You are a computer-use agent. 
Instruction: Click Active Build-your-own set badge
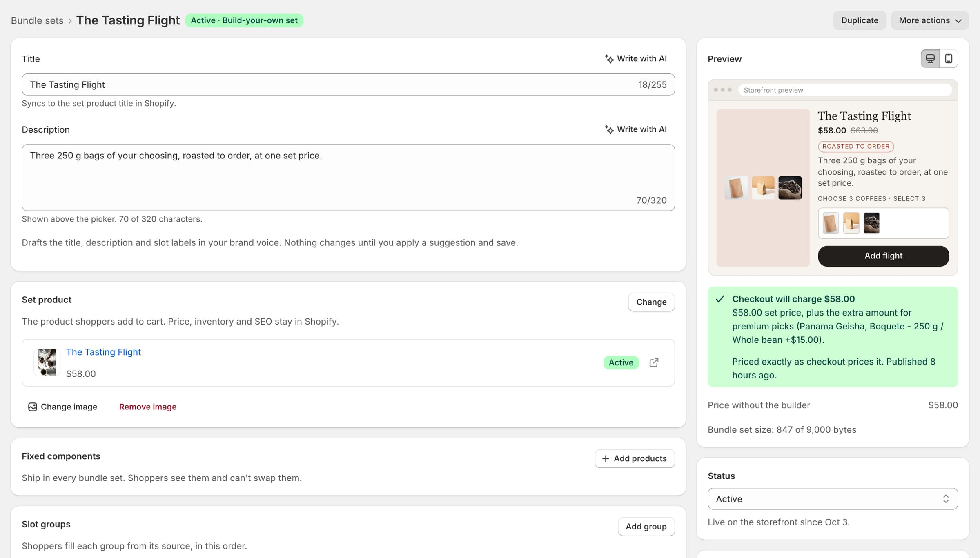(x=244, y=20)
